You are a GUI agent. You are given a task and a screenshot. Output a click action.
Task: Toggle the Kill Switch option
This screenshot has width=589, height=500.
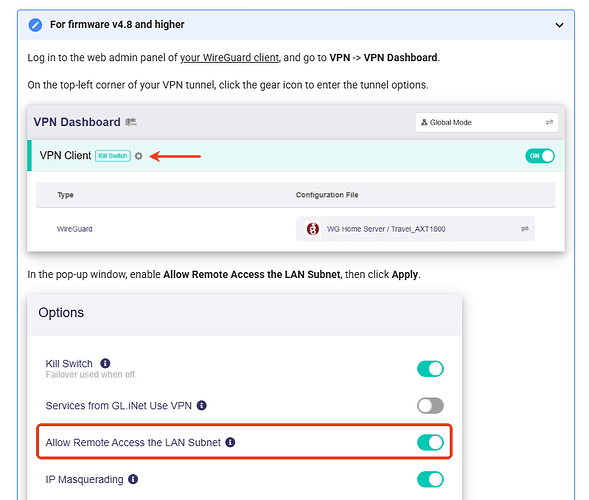click(430, 369)
